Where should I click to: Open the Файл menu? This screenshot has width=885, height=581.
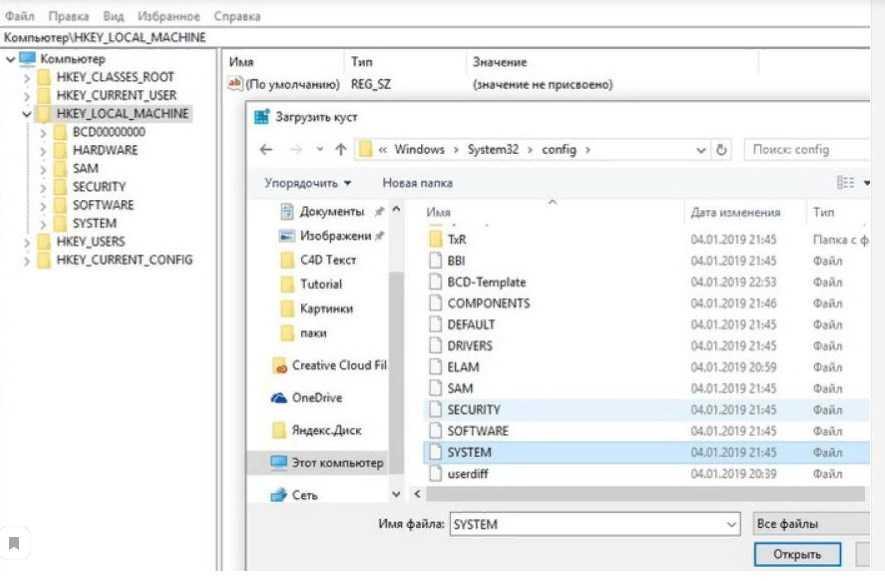click(x=20, y=16)
